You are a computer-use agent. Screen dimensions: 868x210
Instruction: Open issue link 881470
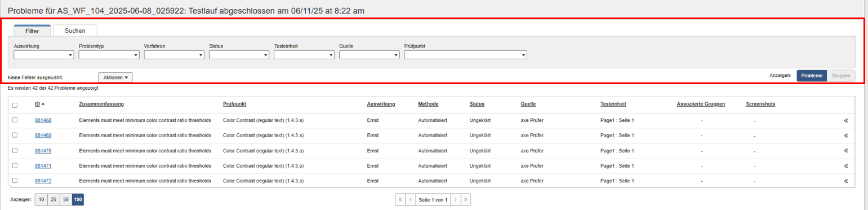click(43, 151)
